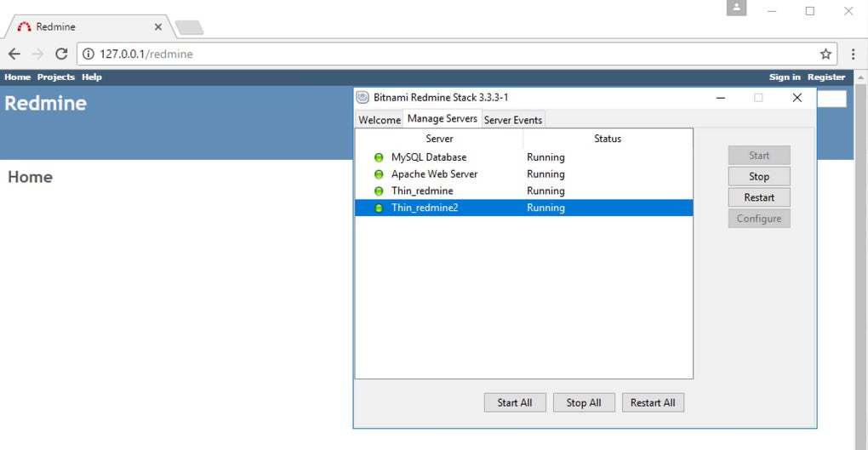Click the Stop button for selected server
Screen dimensions: 868x450
click(759, 177)
